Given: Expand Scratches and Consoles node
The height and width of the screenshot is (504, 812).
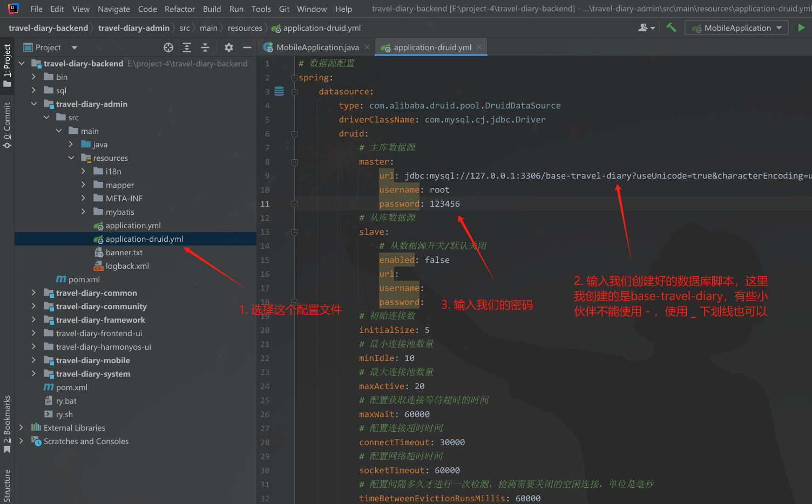Looking at the screenshot, I should coord(22,441).
